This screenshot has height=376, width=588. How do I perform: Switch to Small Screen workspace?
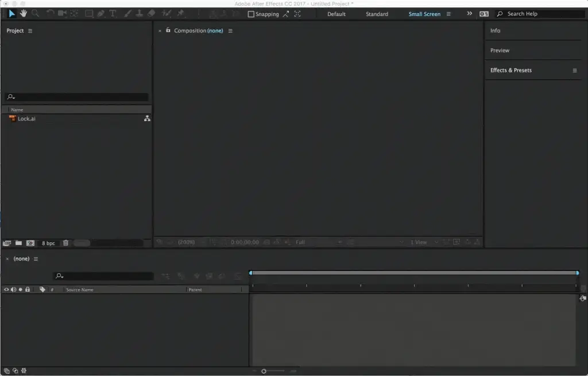tap(424, 14)
